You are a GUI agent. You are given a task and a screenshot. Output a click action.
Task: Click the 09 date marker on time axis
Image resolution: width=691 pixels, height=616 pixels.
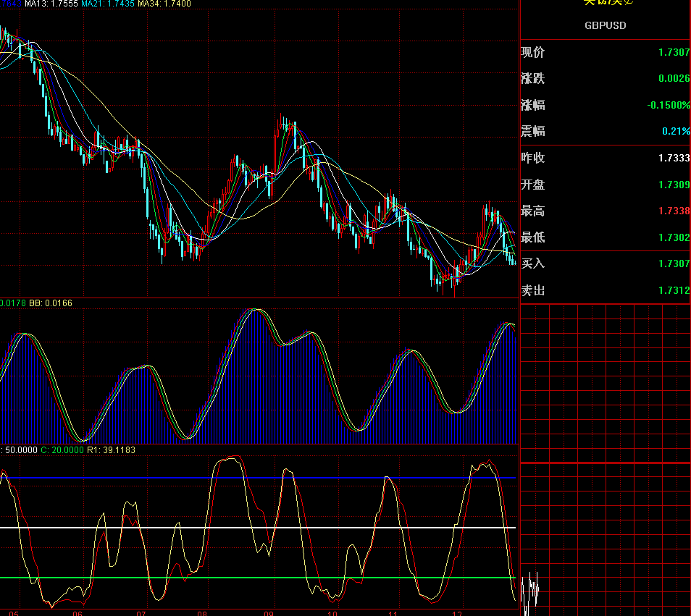coord(268,612)
